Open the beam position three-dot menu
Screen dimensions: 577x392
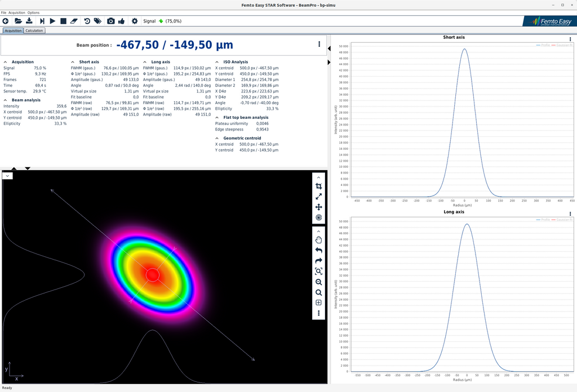(x=319, y=44)
